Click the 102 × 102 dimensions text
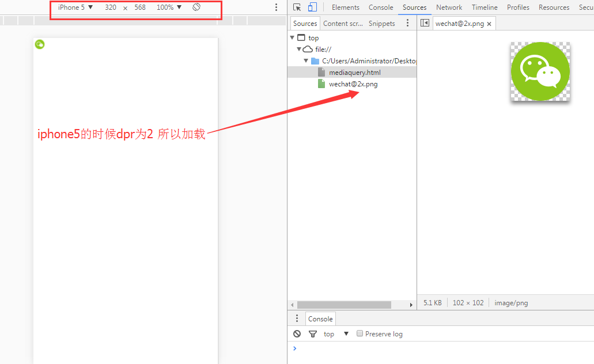Viewport: 594px width, 364px height. click(468, 302)
